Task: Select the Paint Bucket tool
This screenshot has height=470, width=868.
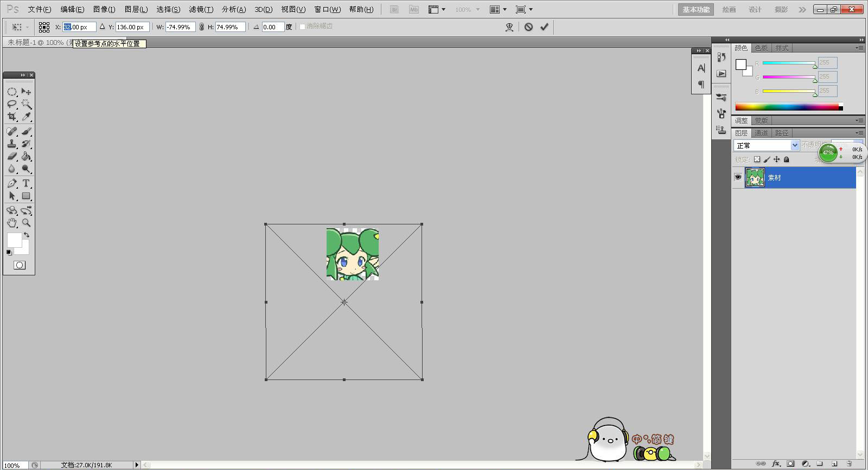Action: coord(26,156)
